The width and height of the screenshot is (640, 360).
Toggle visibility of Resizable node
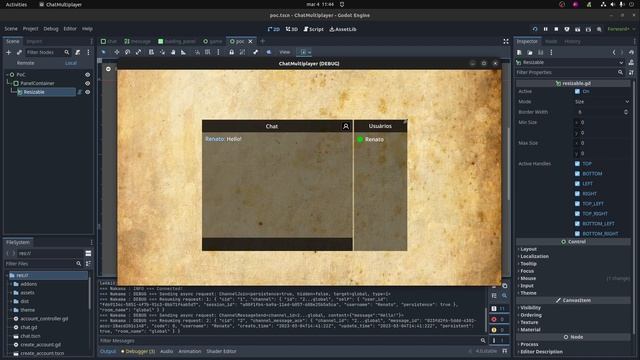coord(87,92)
